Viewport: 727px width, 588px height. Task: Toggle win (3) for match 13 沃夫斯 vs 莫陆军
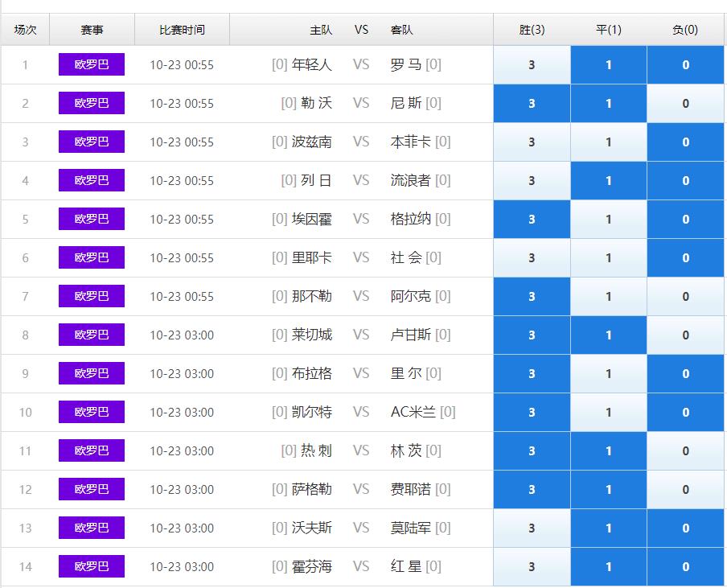click(532, 528)
